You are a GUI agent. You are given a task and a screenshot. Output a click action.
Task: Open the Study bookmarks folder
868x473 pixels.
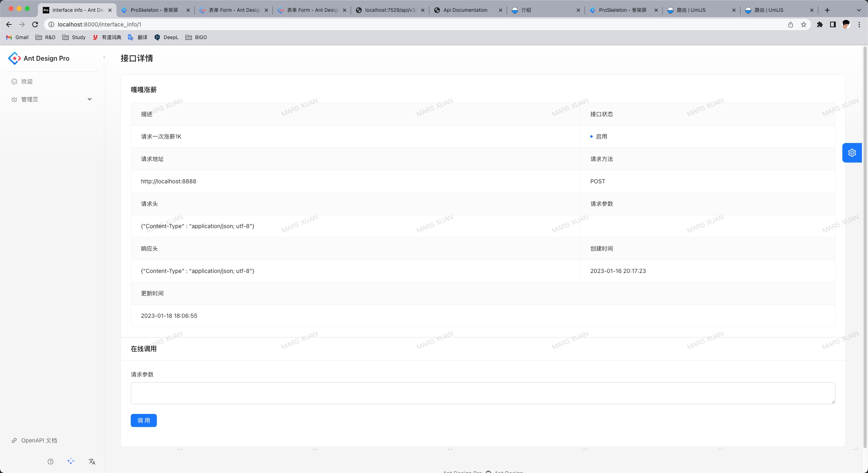pyautogui.click(x=74, y=37)
